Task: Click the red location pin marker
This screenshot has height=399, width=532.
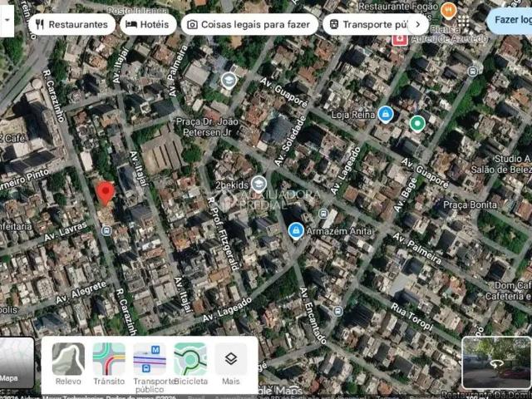Action: click(x=106, y=193)
